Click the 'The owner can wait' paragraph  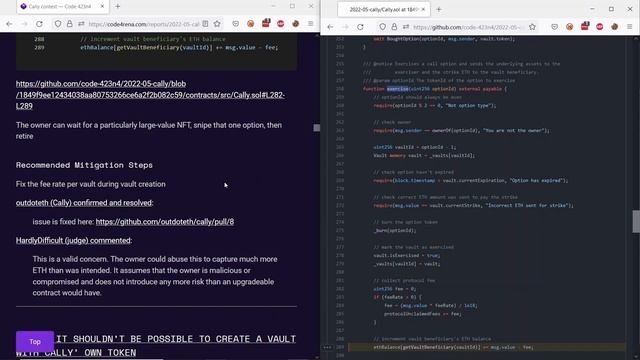pos(149,131)
